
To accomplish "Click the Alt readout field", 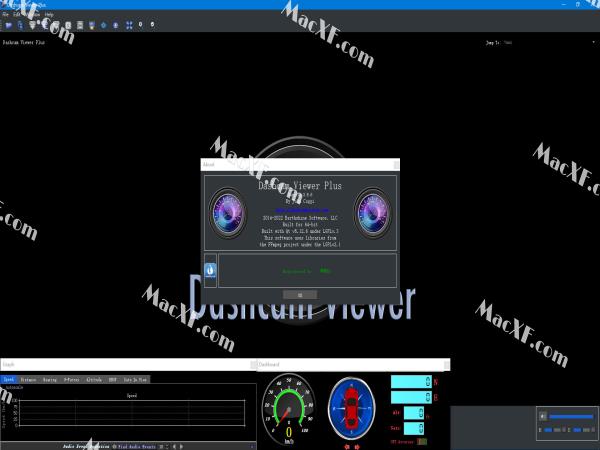I will [x=414, y=413].
